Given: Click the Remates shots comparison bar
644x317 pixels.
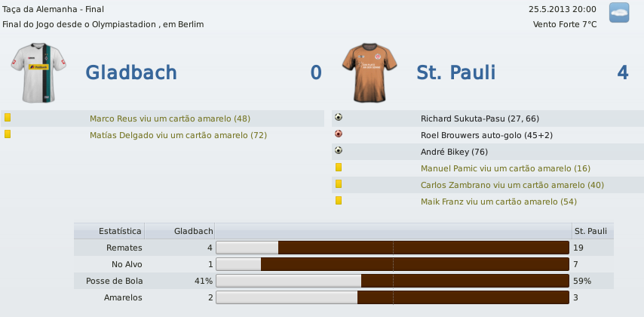Looking at the screenshot, I should [392, 247].
